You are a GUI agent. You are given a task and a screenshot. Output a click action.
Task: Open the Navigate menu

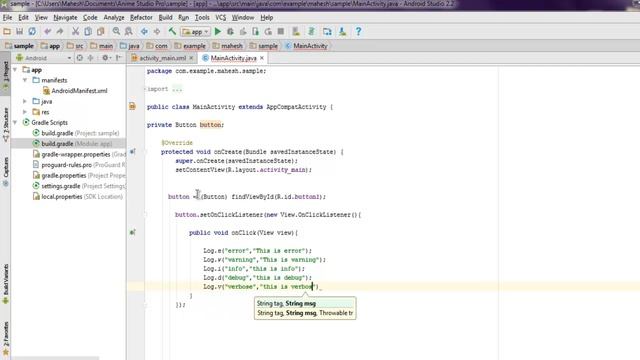click(x=65, y=18)
